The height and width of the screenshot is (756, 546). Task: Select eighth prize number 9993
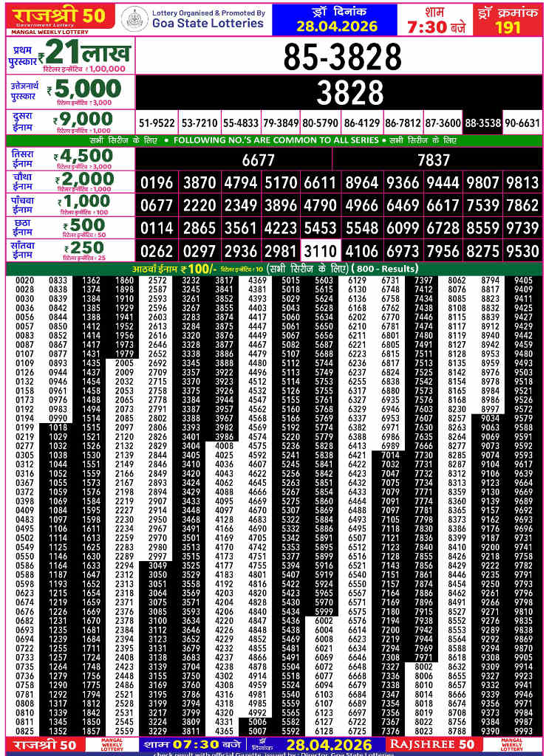[523, 731]
